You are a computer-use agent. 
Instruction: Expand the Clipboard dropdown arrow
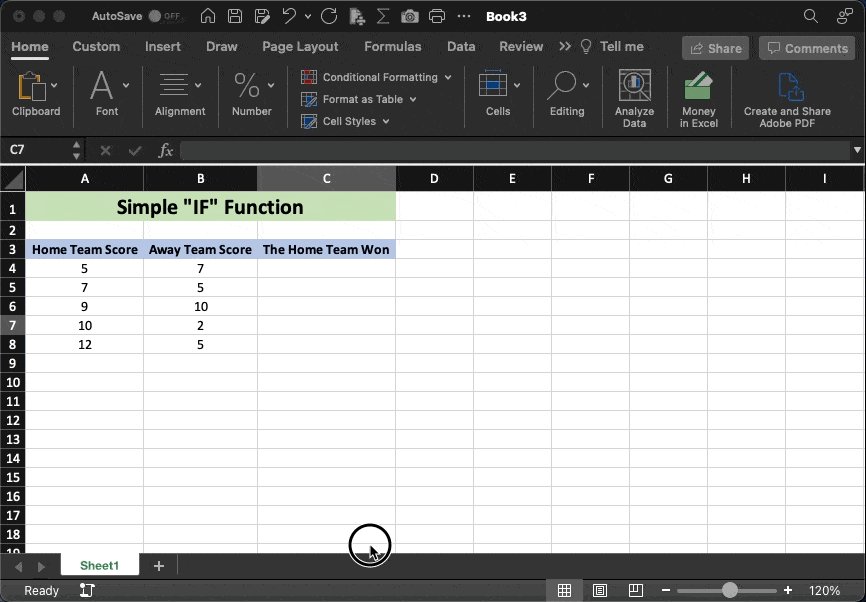tap(54, 85)
